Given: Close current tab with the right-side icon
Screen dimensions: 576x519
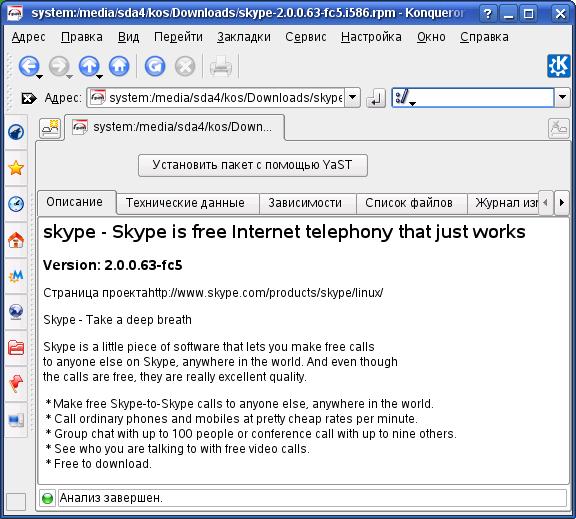Looking at the screenshot, I should (559, 129).
